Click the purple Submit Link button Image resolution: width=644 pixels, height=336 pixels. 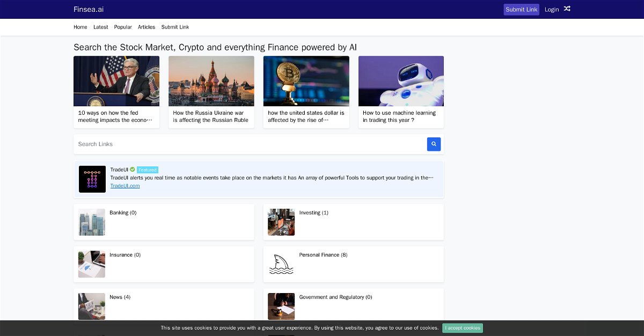click(x=521, y=10)
